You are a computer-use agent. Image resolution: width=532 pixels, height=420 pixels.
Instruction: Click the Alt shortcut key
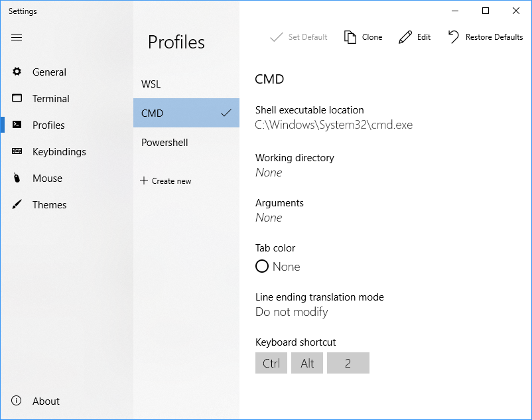307,363
